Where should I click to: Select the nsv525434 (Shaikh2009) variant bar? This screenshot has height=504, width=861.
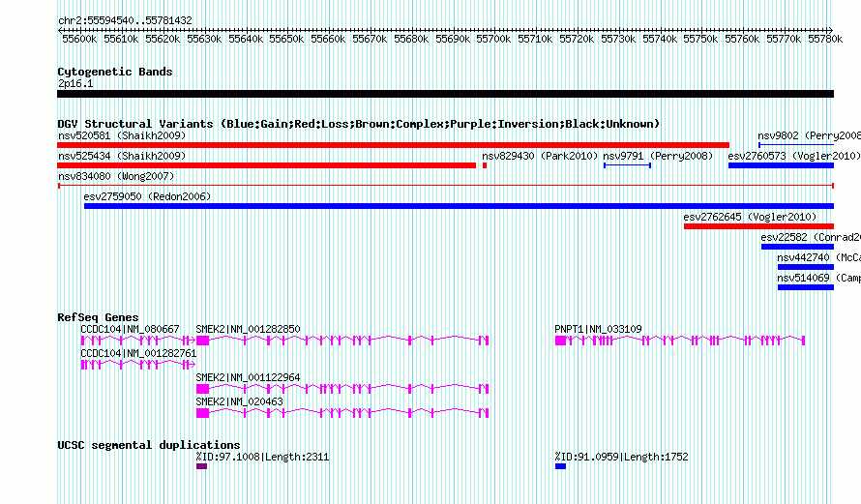266,165
